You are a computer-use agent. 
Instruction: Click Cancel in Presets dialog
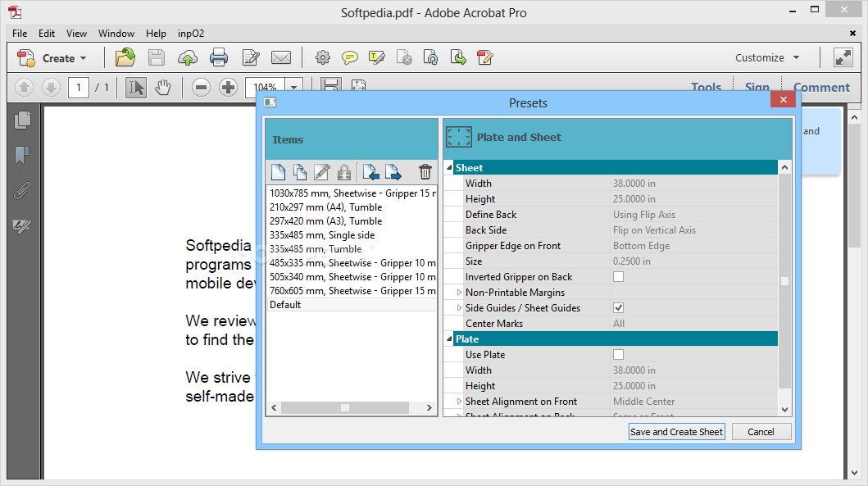(x=761, y=432)
